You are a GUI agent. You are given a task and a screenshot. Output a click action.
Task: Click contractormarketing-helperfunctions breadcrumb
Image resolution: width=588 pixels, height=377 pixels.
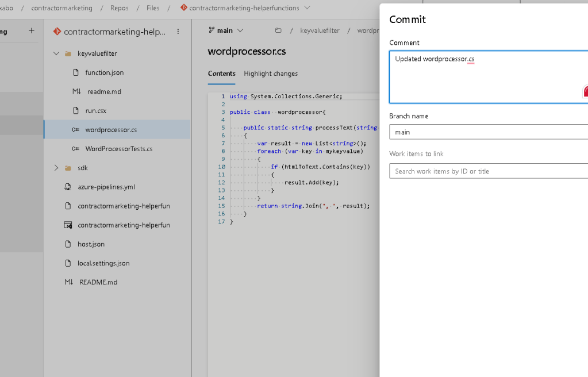click(244, 8)
